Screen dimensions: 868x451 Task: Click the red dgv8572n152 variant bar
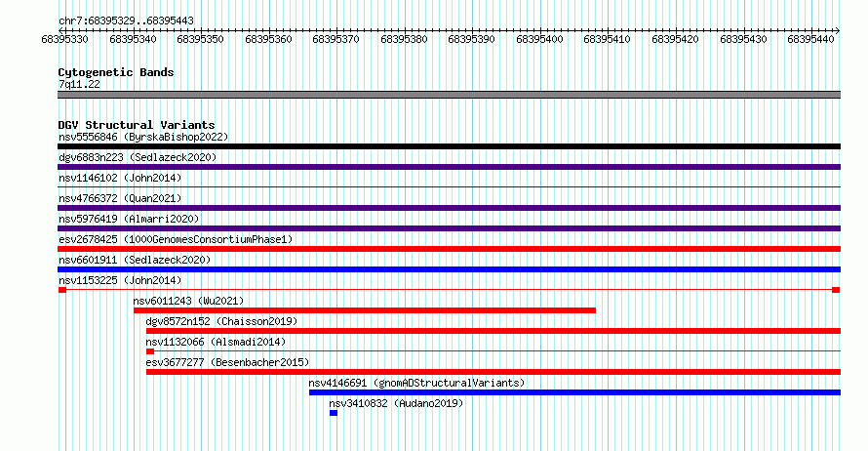493,331
